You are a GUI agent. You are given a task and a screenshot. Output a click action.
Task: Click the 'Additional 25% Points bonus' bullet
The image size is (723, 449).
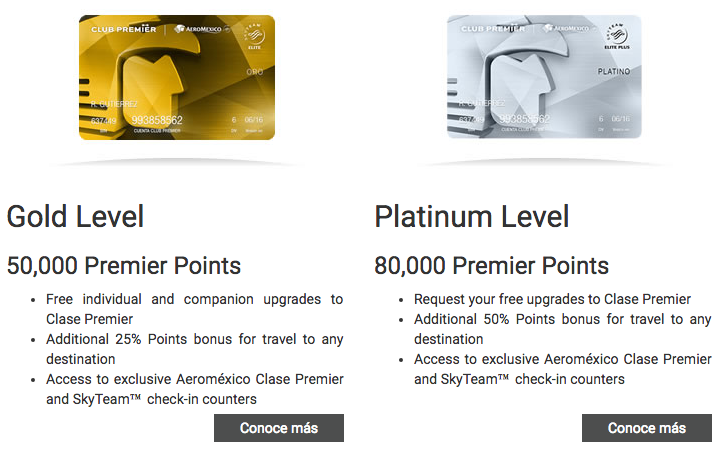point(195,349)
